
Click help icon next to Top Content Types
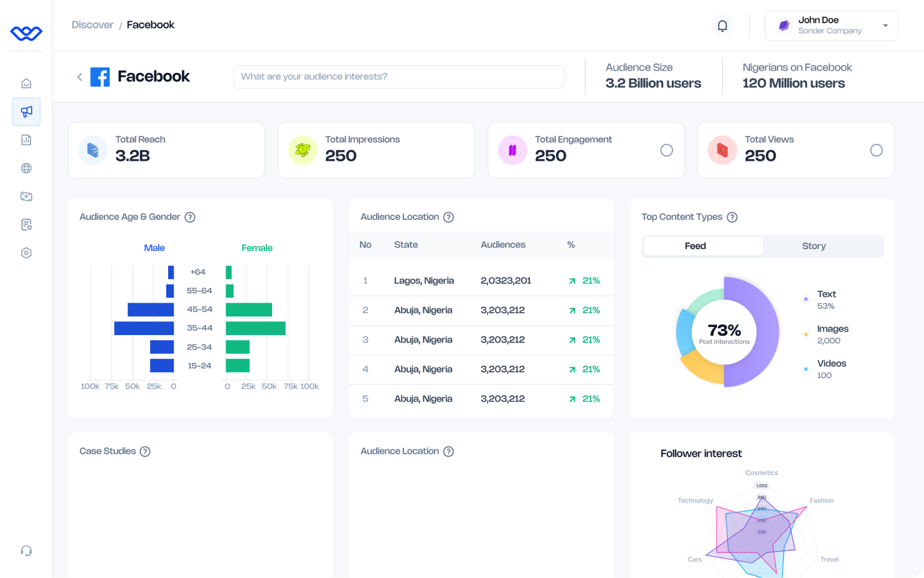(732, 217)
